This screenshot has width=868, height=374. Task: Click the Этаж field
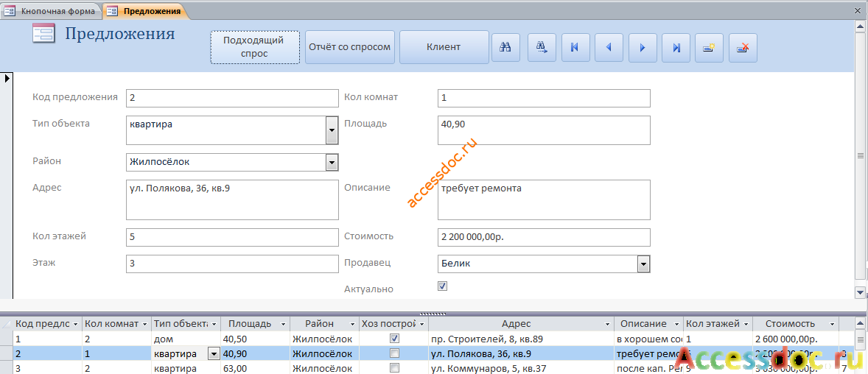point(232,264)
